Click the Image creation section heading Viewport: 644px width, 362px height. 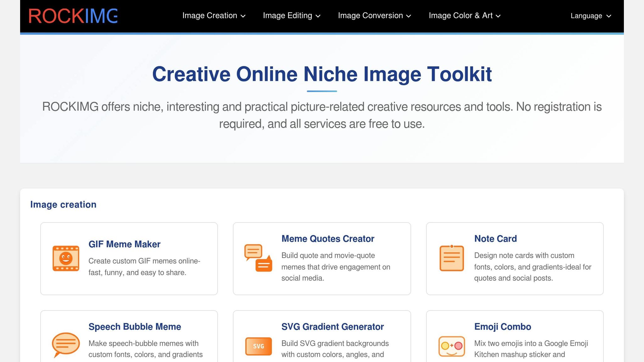click(x=63, y=205)
